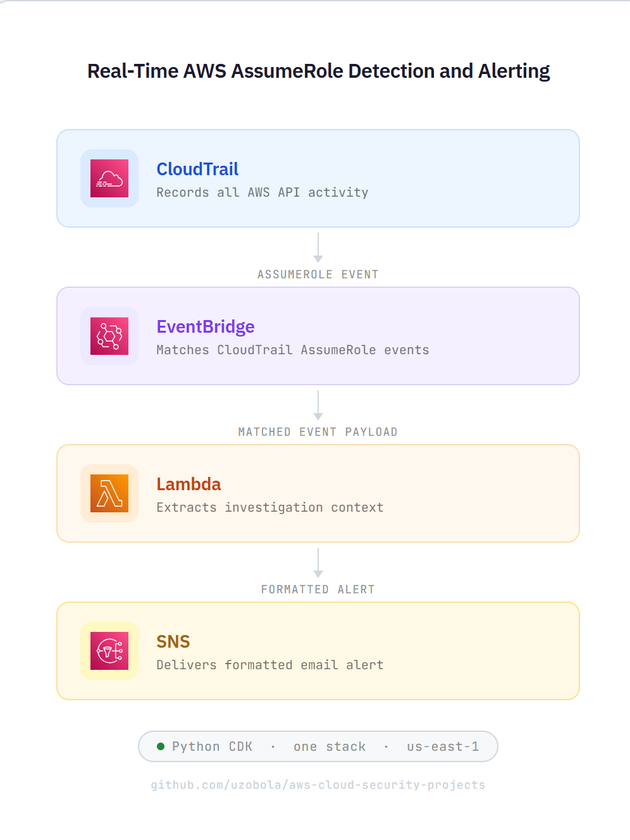Click the Lambda function icon
Screen dimensions: 630x840
tap(109, 493)
